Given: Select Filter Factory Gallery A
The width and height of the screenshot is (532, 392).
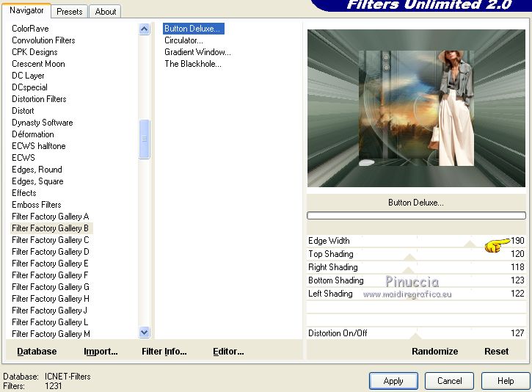Looking at the screenshot, I should [x=50, y=217].
